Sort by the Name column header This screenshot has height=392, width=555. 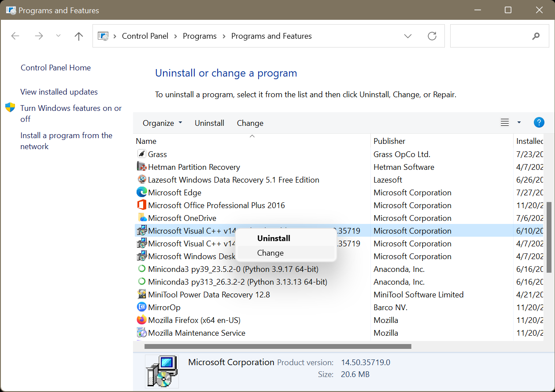pos(252,141)
